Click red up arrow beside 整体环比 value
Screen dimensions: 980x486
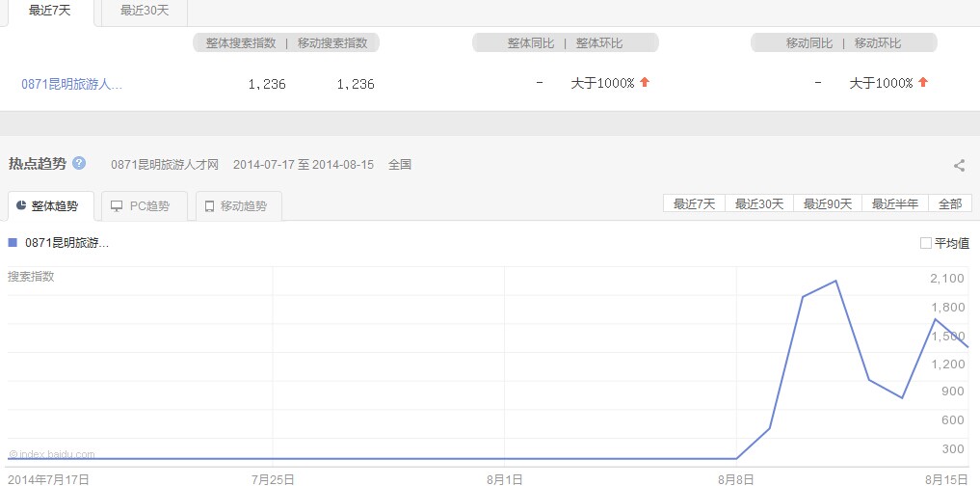pyautogui.click(x=645, y=83)
